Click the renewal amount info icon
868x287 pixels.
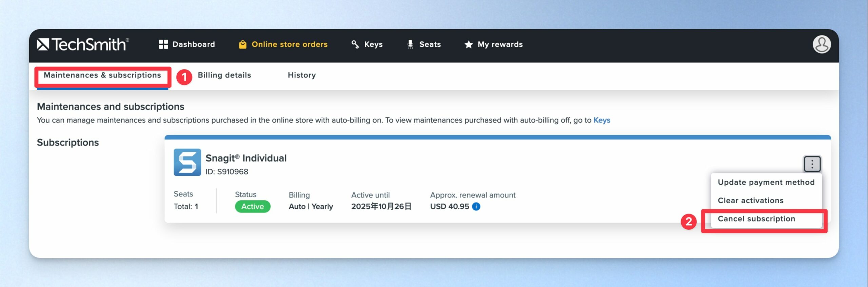tap(476, 206)
